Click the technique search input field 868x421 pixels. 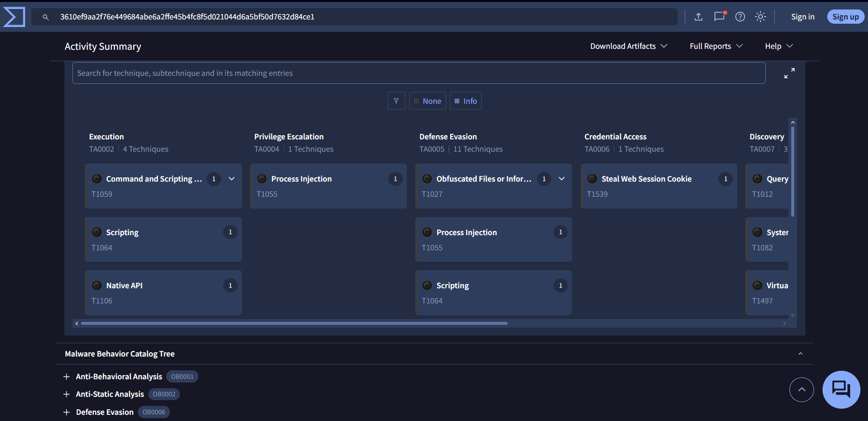(419, 73)
